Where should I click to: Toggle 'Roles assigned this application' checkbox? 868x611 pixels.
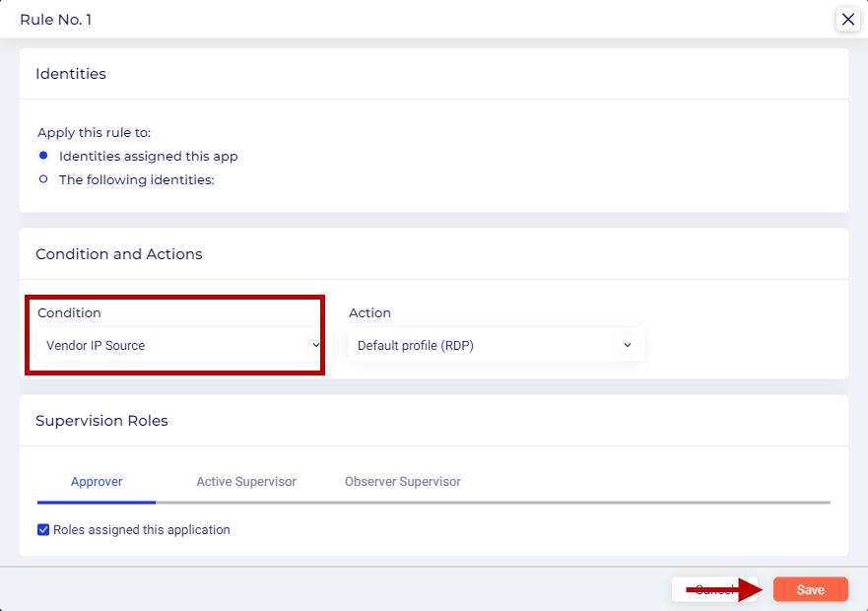click(43, 530)
